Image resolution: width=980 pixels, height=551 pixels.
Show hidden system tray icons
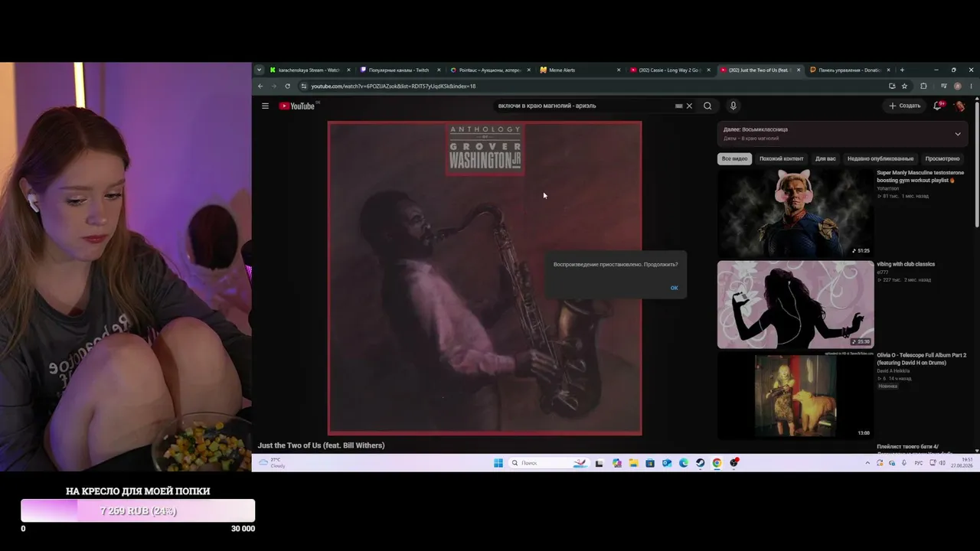[867, 462]
